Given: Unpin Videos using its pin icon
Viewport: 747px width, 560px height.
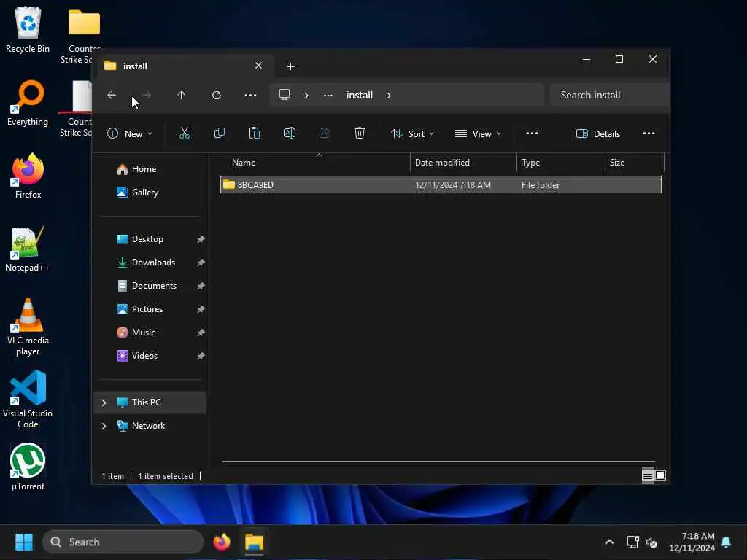Looking at the screenshot, I should pyautogui.click(x=201, y=356).
